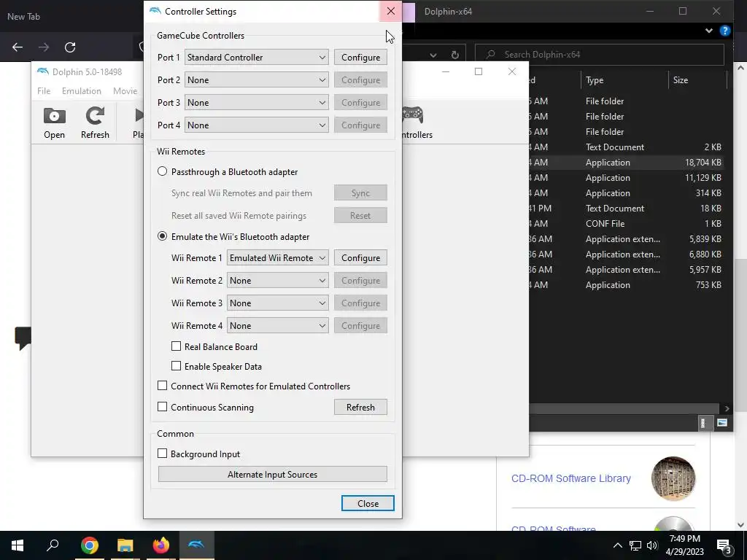Show hidden tray icons chevron
The height and width of the screenshot is (560, 747).
(617, 545)
